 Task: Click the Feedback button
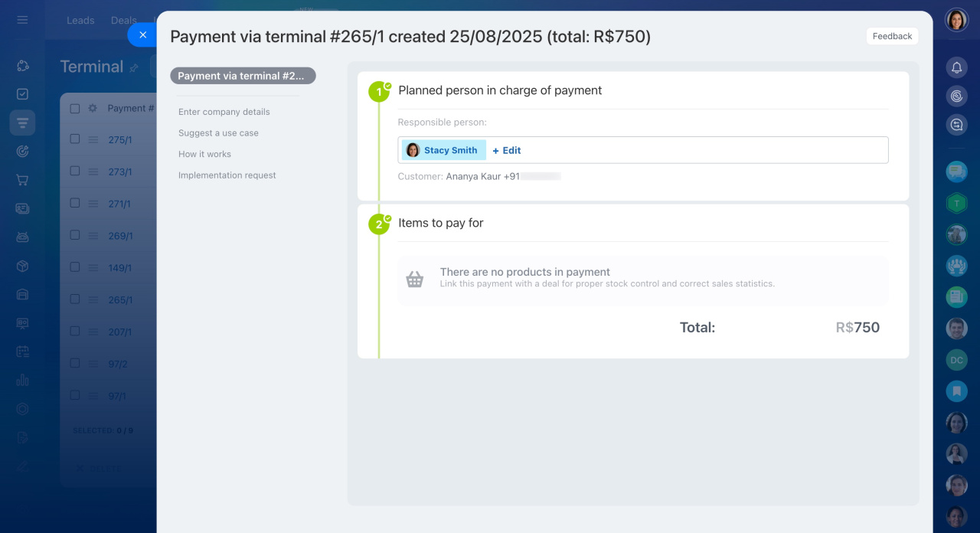[x=892, y=36]
